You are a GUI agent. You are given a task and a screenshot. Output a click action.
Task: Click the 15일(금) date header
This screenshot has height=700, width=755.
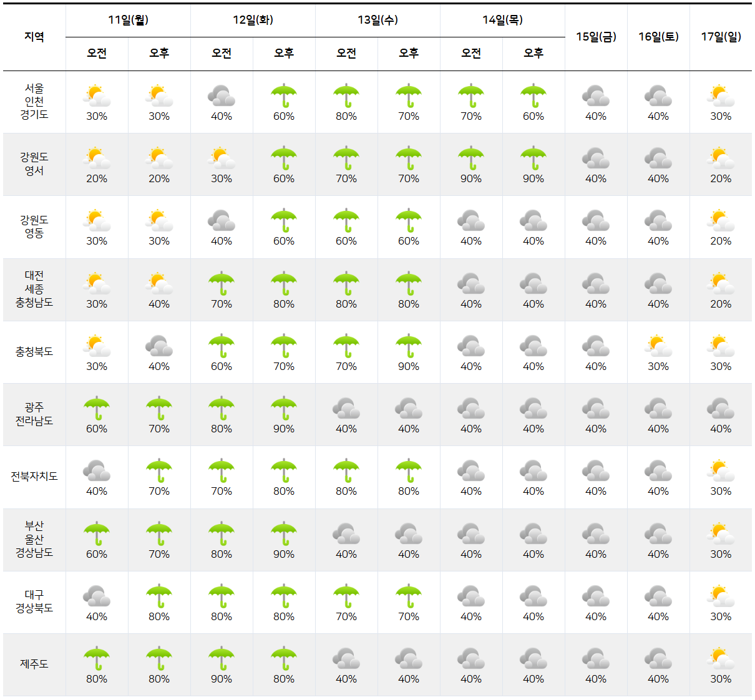pos(596,37)
